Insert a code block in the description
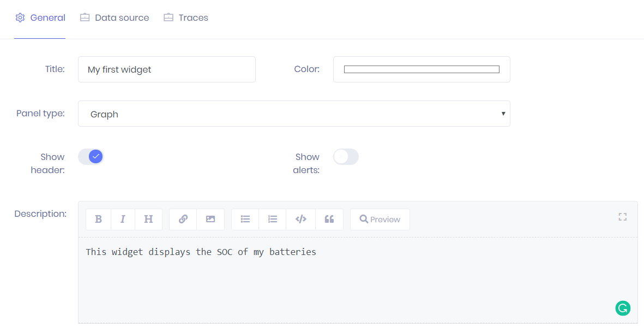Viewport: 644px width, 326px height. click(300, 219)
